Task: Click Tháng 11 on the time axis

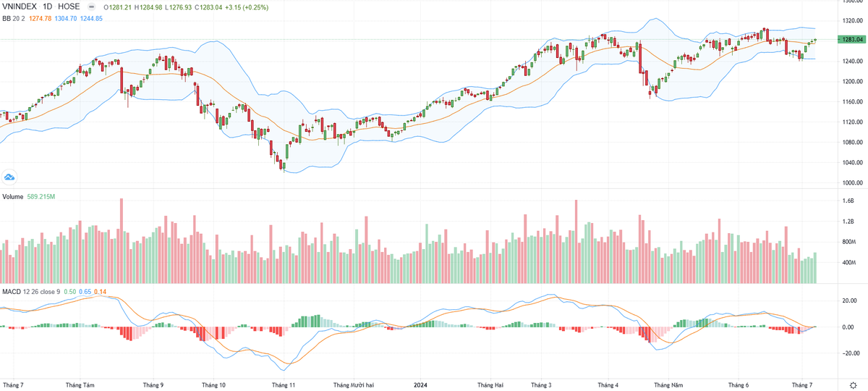Action: [x=283, y=384]
